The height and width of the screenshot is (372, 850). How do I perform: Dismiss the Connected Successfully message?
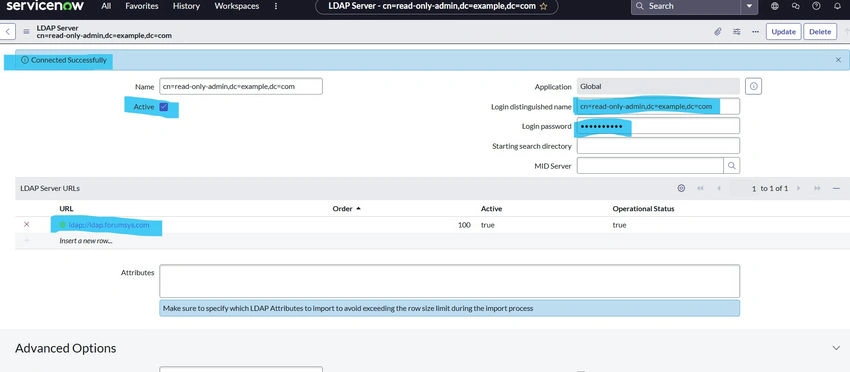[x=838, y=60]
